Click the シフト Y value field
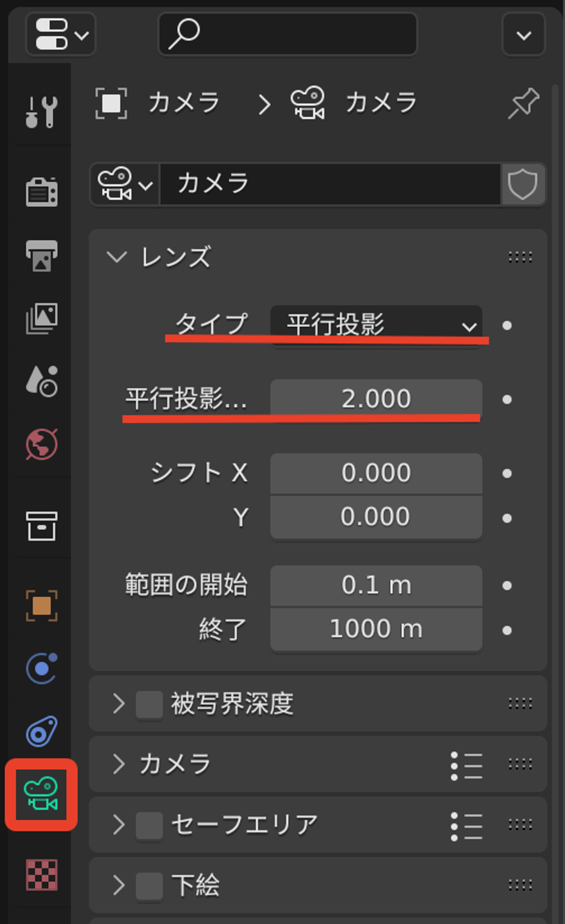Viewport: 565px width, 924px height. pos(376,518)
